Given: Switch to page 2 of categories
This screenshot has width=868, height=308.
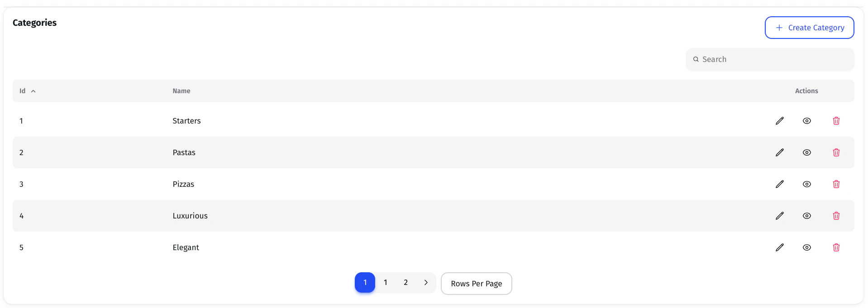Looking at the screenshot, I should [x=405, y=282].
